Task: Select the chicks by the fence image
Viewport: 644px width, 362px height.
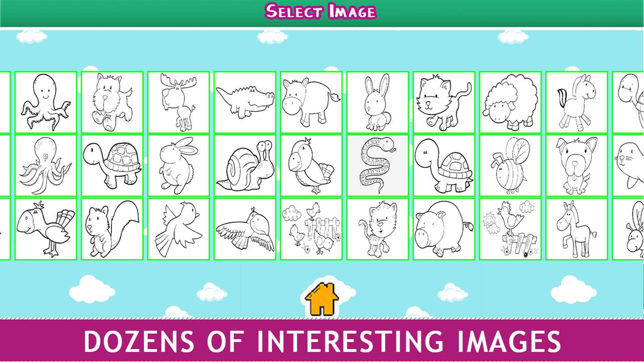Action: pyautogui.click(x=311, y=229)
